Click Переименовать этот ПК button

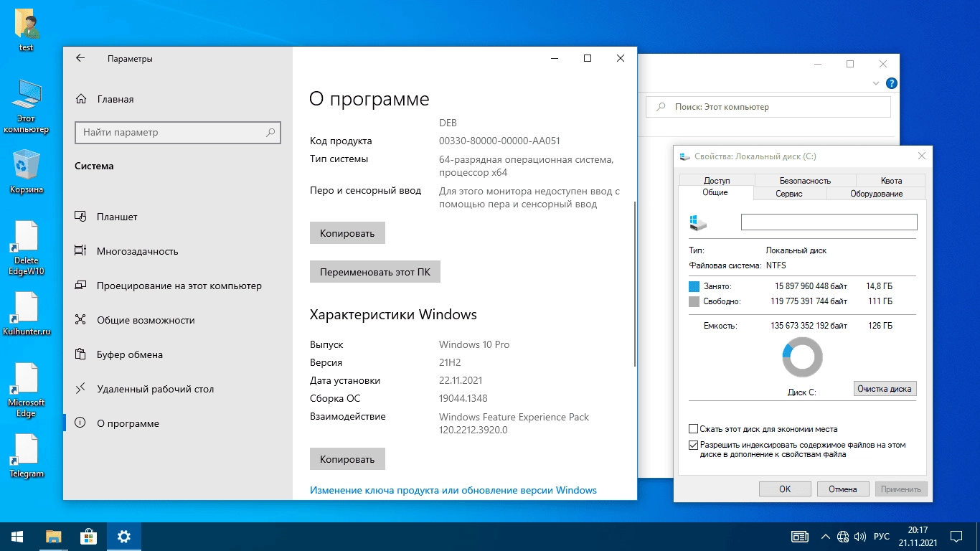[375, 272]
